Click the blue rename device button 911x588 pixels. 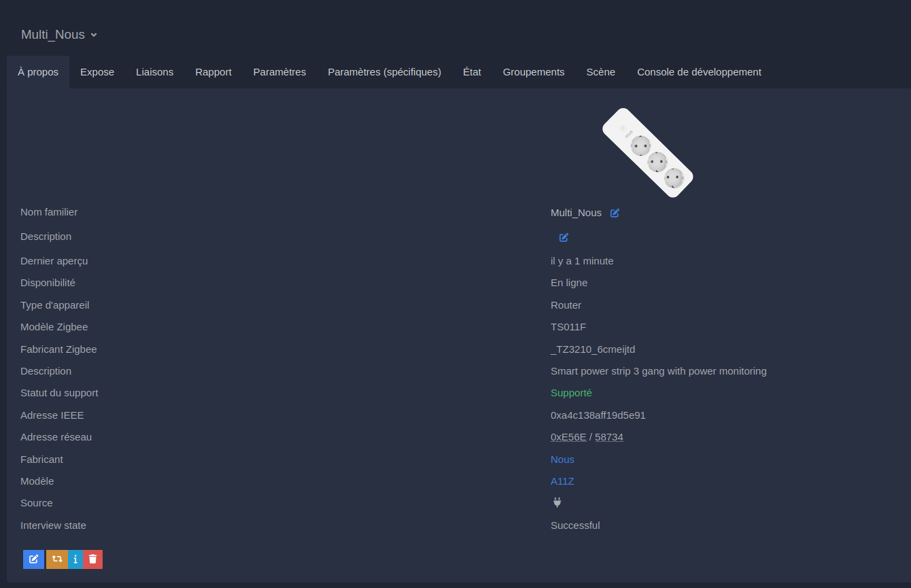(x=33, y=559)
